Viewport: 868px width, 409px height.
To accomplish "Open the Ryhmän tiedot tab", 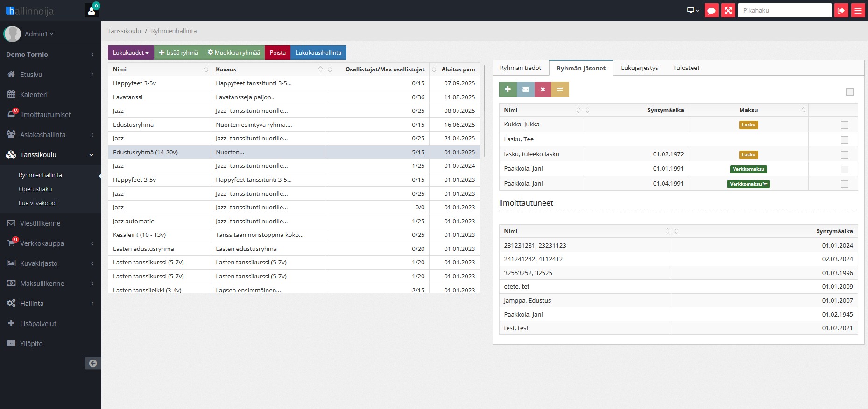I will (x=520, y=68).
